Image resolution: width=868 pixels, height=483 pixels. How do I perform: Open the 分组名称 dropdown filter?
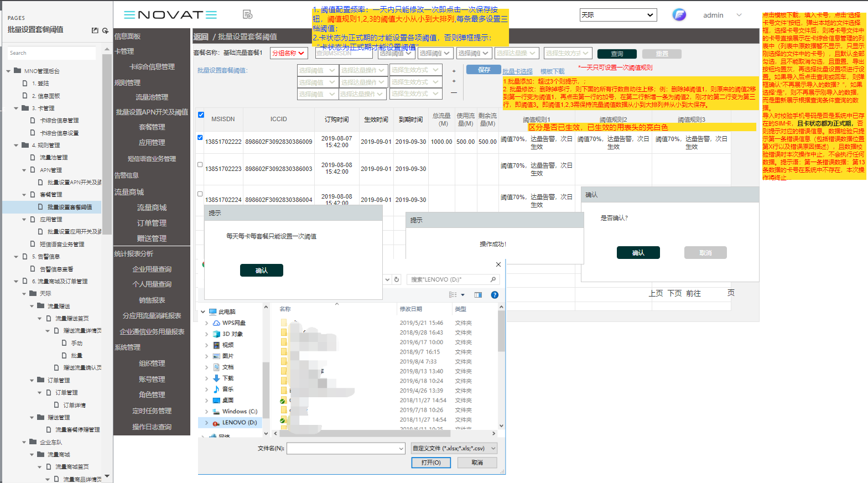(x=289, y=53)
